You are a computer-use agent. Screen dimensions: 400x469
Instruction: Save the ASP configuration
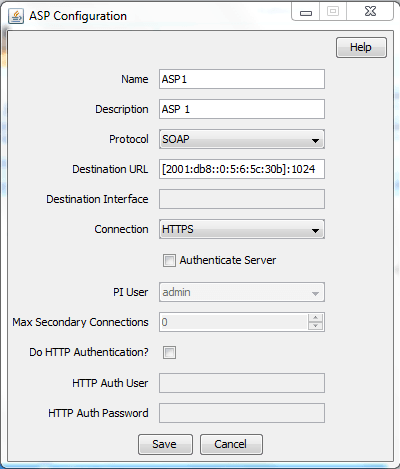coord(165,444)
